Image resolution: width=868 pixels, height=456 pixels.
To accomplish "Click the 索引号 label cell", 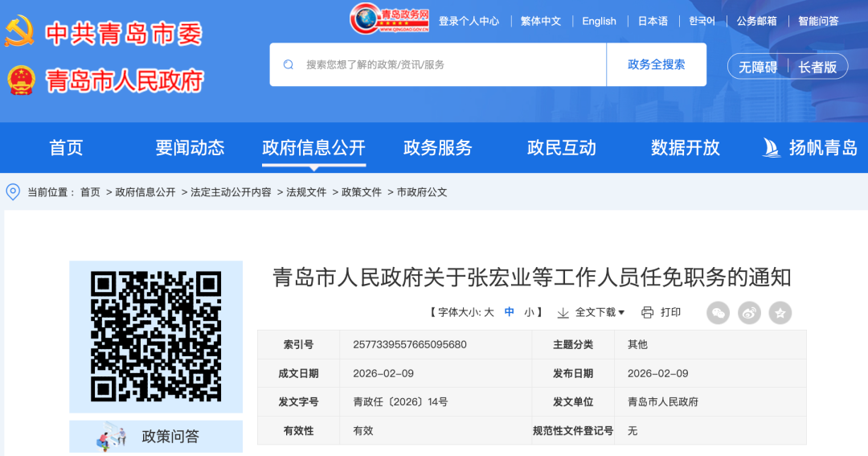I will click(298, 345).
